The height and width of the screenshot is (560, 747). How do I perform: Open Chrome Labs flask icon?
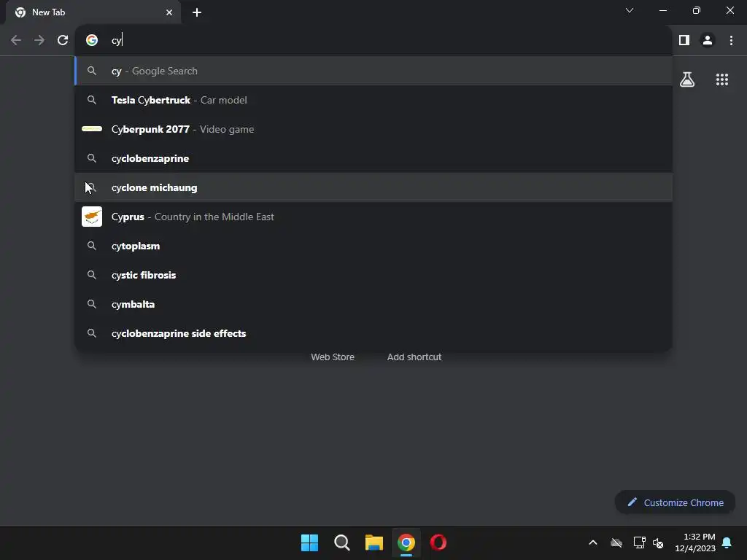click(687, 79)
